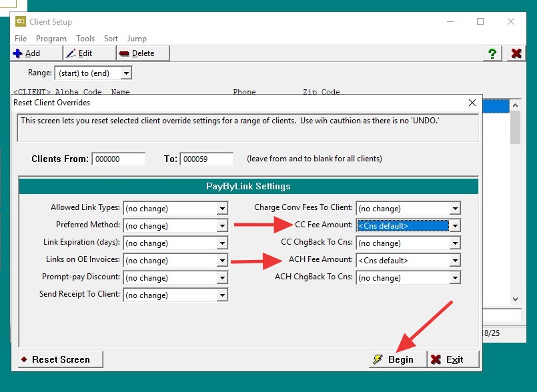Click the Reset Screen button
This screenshot has height=392, width=537.
61,359
